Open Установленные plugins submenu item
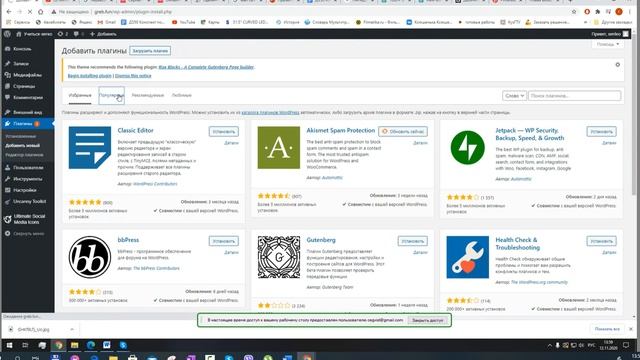The image size is (640, 360). pyautogui.click(x=21, y=136)
